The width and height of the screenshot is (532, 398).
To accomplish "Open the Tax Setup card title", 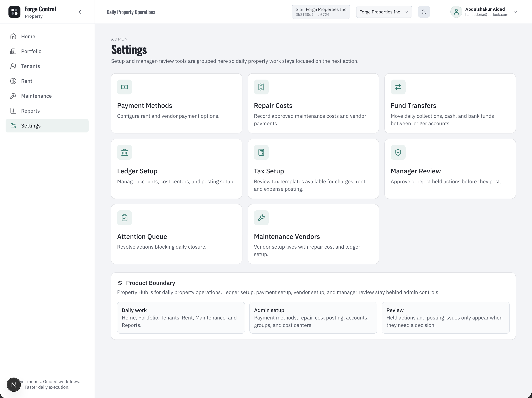I will point(269,171).
